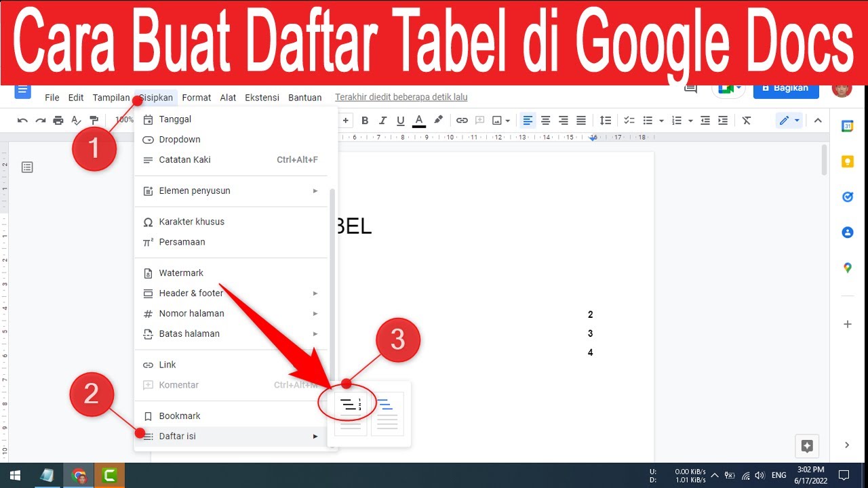The image size is (868, 488).
Task: Click the increase indent icon
Action: [723, 121]
